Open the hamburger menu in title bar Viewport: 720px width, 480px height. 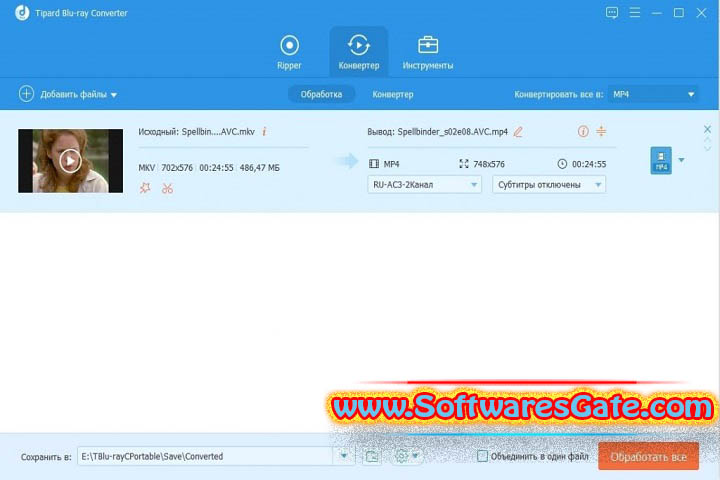click(x=635, y=12)
